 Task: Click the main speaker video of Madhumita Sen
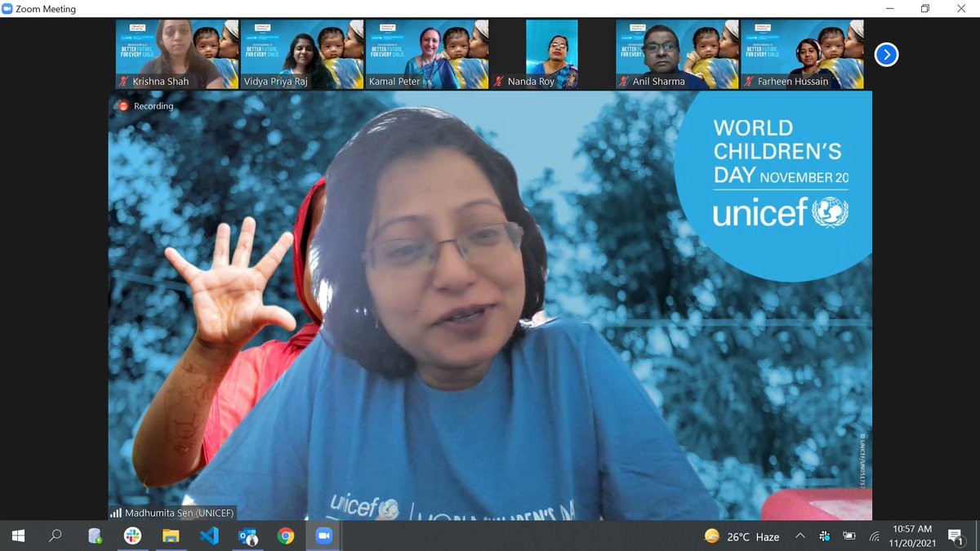[x=490, y=305]
